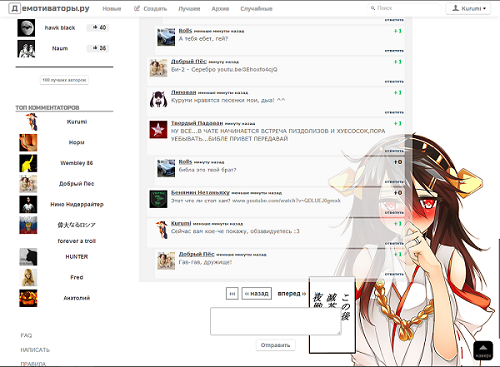Open the Создать menu item

(150, 9)
